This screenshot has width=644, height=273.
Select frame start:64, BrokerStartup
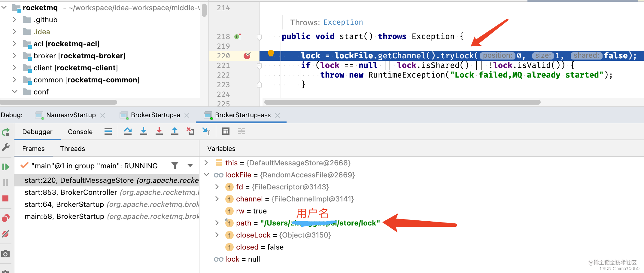coord(107,204)
